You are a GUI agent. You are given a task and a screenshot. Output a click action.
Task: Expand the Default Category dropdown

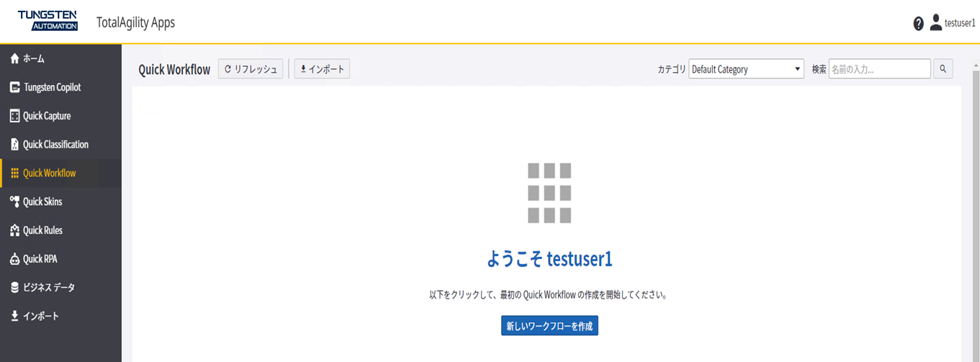point(746,69)
